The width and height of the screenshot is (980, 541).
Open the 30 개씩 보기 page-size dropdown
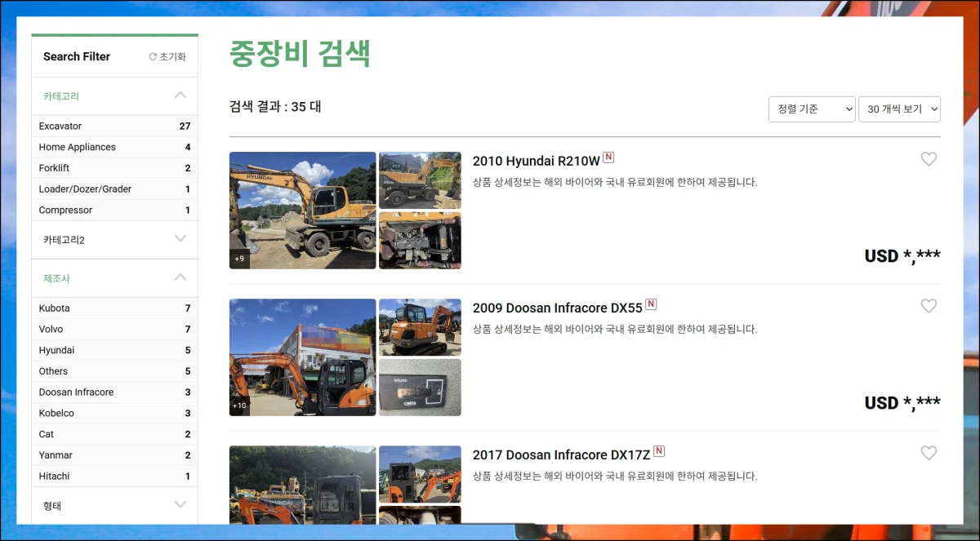(x=899, y=109)
